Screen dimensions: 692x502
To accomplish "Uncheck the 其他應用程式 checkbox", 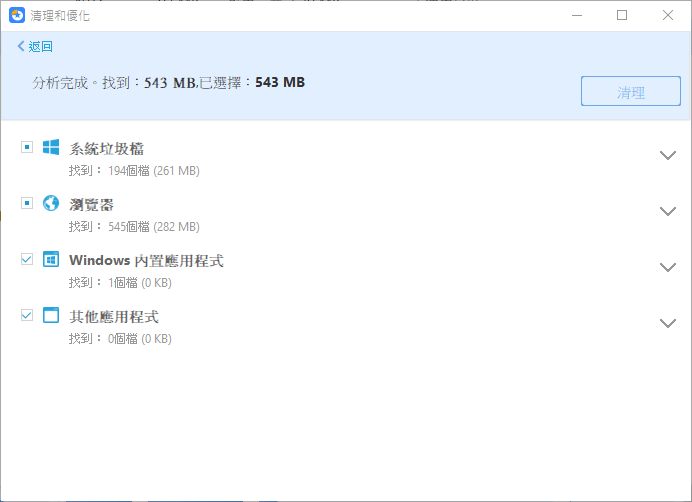I will tap(26, 315).
